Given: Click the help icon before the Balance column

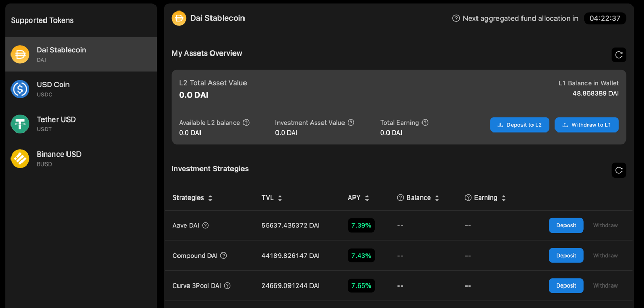Looking at the screenshot, I should coord(401,198).
